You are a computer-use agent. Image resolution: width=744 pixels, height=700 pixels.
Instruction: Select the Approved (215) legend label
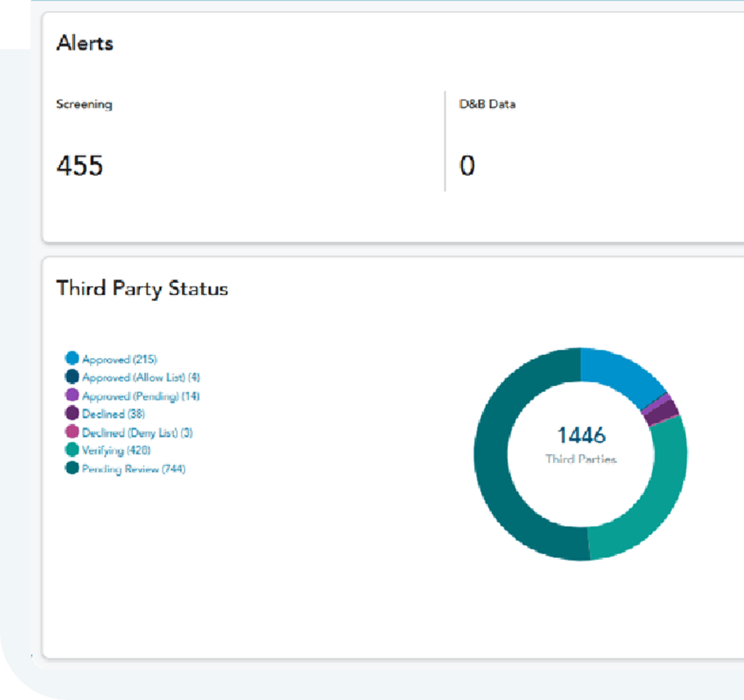point(119,359)
